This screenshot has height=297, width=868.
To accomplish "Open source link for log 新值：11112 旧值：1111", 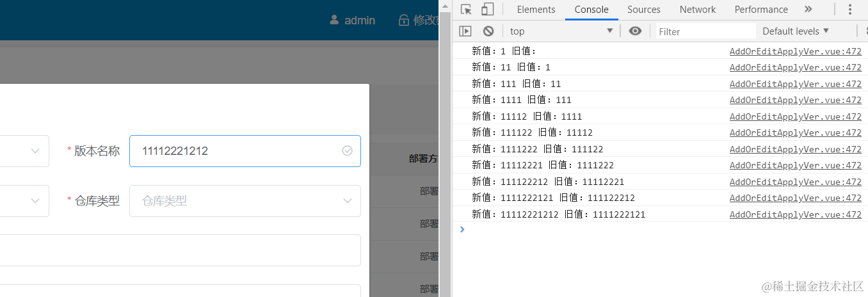I will [796, 116].
